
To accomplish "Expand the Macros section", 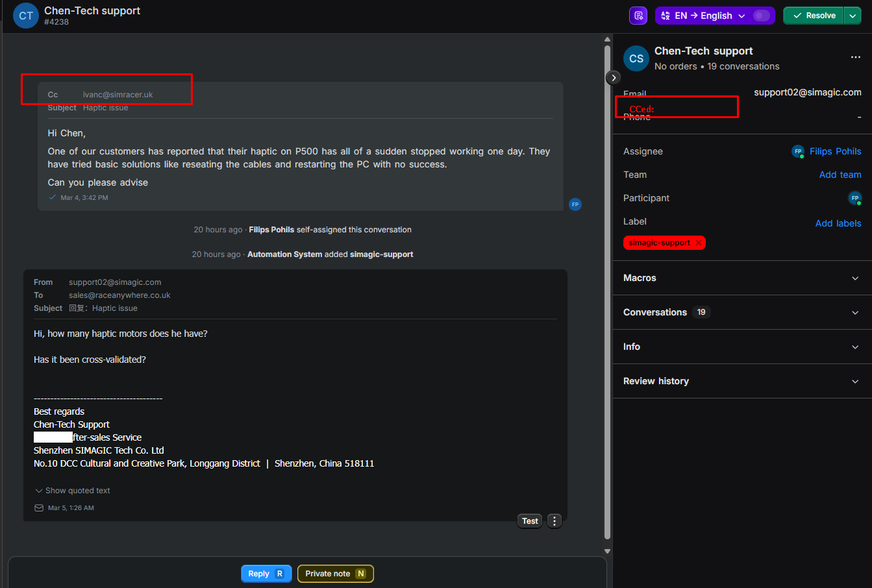I will 742,278.
